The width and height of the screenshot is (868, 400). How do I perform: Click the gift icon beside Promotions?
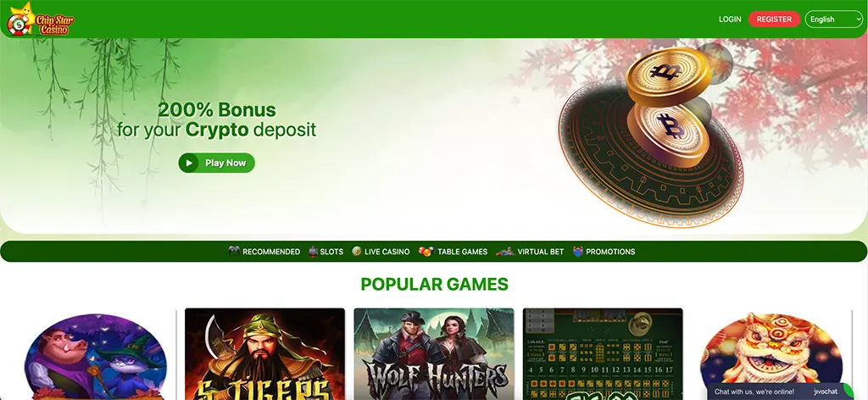click(x=578, y=251)
